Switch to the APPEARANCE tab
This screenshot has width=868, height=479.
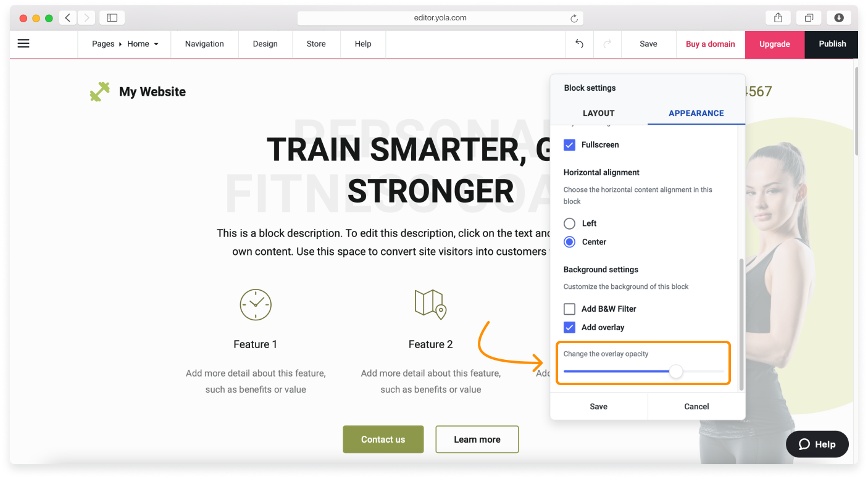coord(696,113)
